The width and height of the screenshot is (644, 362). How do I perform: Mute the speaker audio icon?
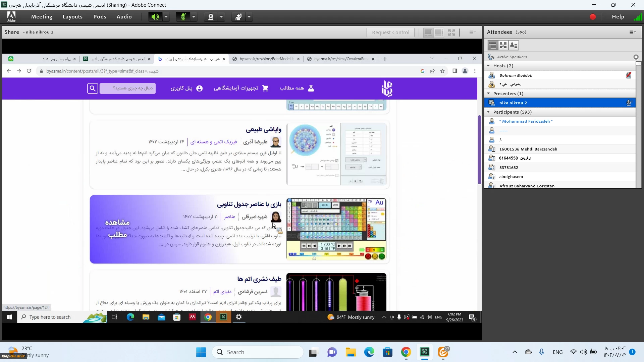(x=155, y=17)
